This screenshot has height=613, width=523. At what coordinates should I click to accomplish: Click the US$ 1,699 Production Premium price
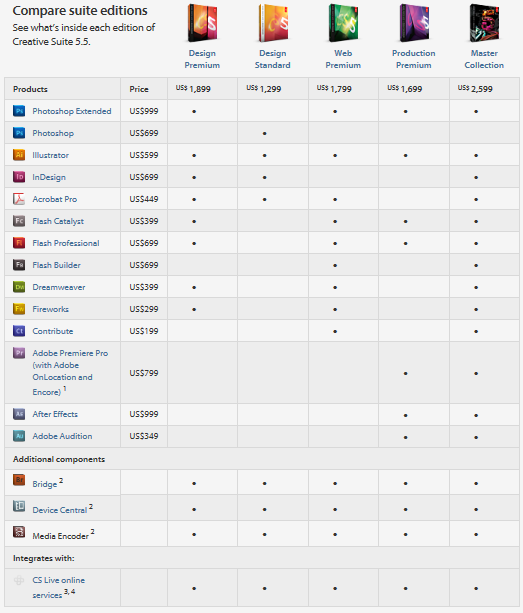coord(405,89)
